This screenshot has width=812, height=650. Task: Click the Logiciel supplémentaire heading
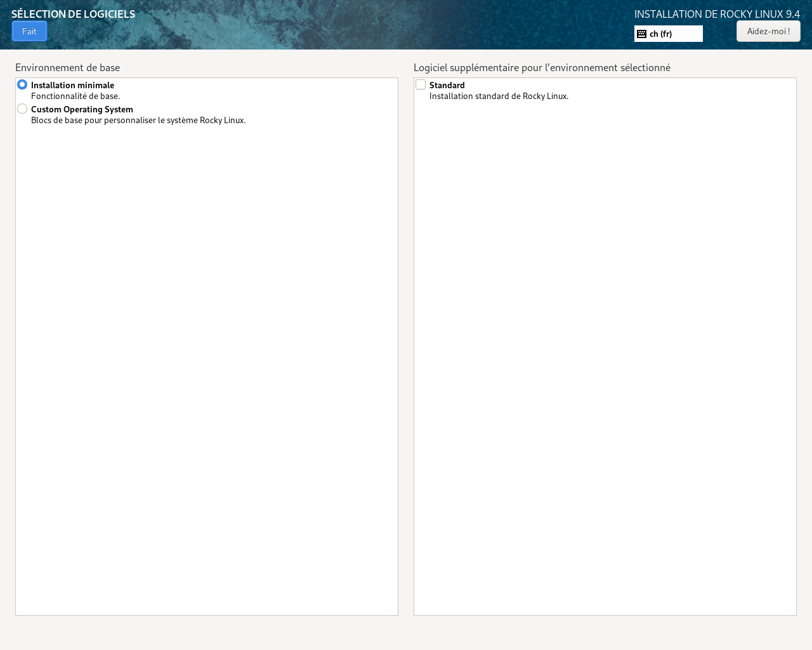542,67
